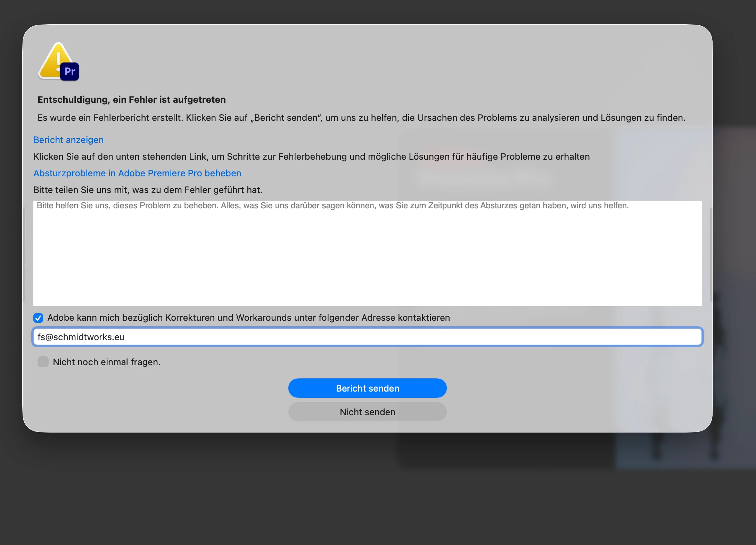Viewport: 756px width, 545px height.
Task: Enable the 'Nicht noch einmal fragen' checkbox
Action: (x=43, y=362)
